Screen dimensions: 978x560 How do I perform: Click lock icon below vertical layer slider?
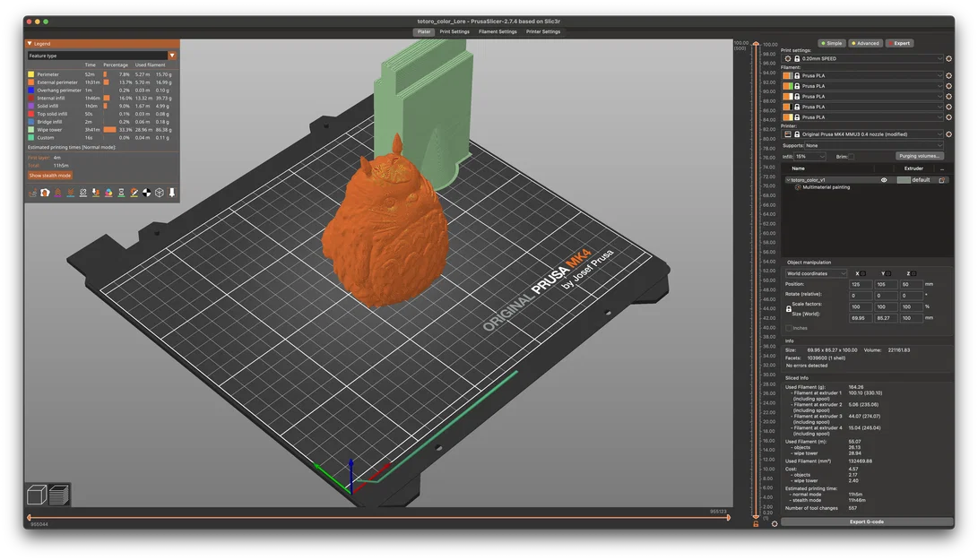756,524
